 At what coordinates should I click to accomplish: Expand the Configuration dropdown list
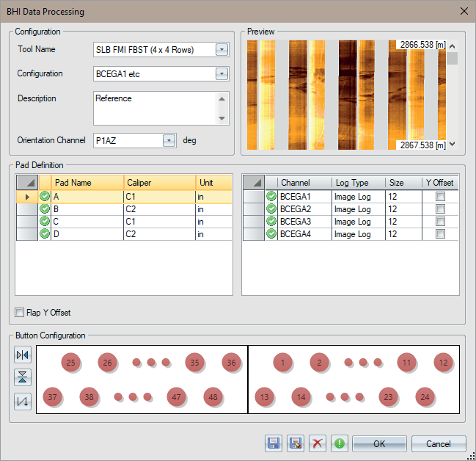pyautogui.click(x=221, y=73)
